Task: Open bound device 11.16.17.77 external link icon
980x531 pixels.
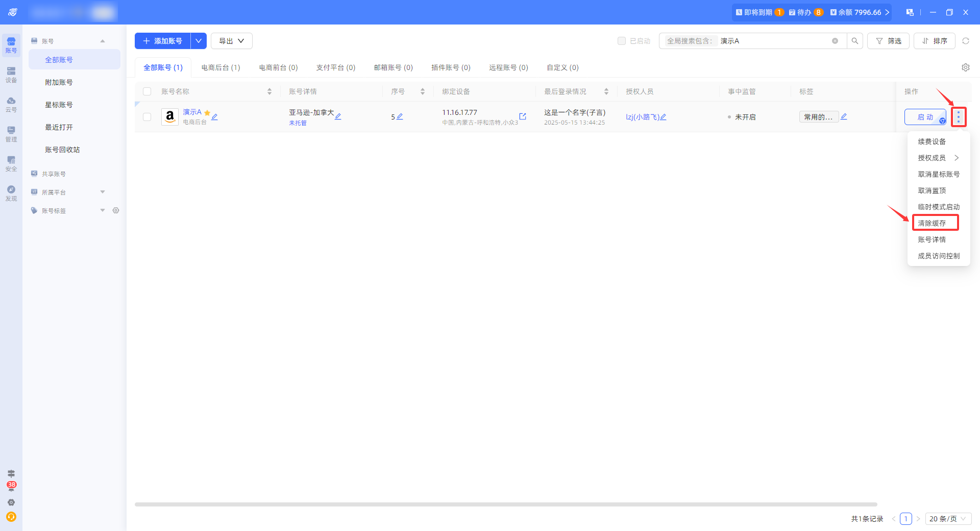Action: (x=523, y=116)
